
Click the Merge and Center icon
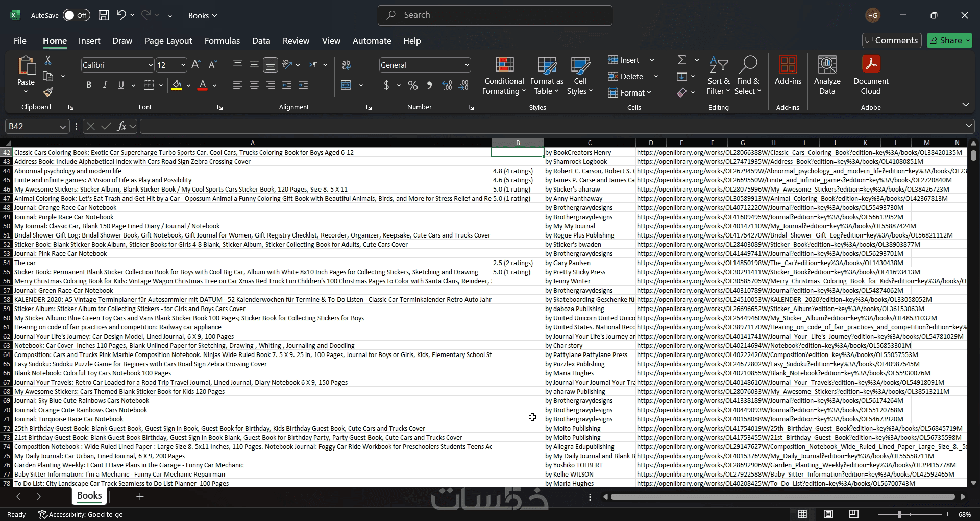pos(346,85)
